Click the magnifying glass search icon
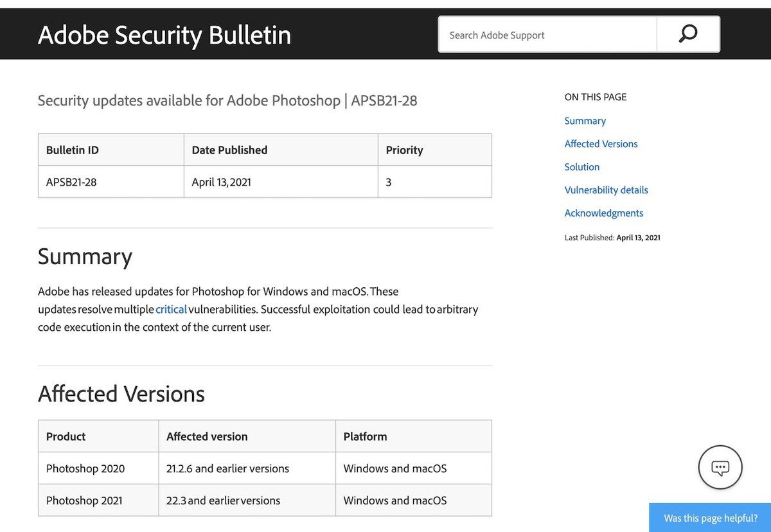This screenshot has width=771, height=532. coord(688,34)
